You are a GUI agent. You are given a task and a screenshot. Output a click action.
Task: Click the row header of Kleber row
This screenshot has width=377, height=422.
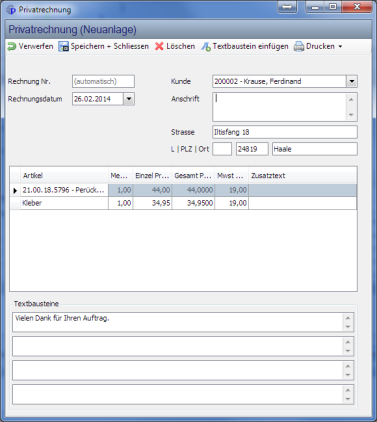(15, 203)
